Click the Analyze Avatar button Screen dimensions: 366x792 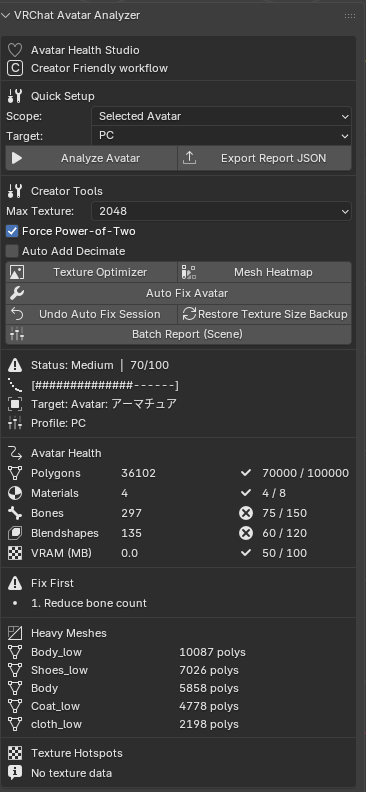coord(91,158)
